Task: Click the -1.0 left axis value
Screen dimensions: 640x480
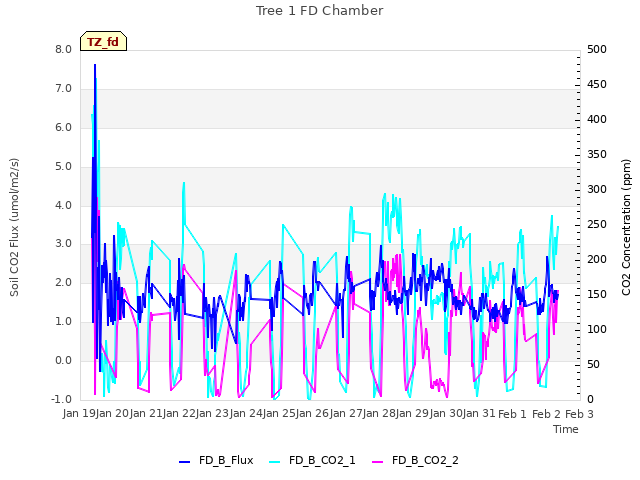Action: (x=62, y=399)
